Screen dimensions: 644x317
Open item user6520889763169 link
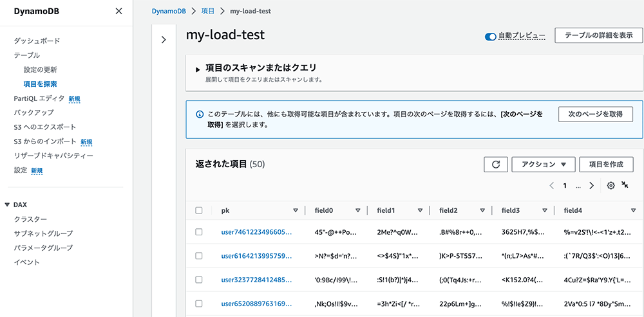tap(257, 304)
